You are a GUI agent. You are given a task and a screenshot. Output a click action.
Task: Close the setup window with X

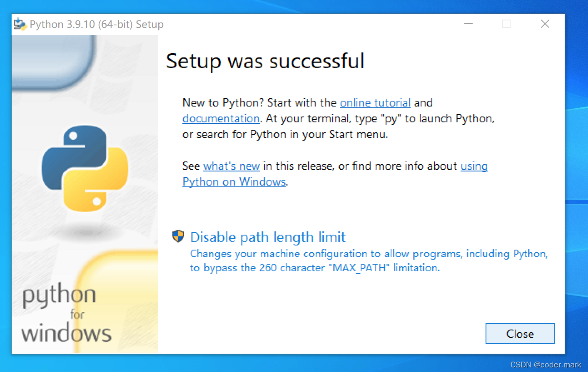[545, 24]
